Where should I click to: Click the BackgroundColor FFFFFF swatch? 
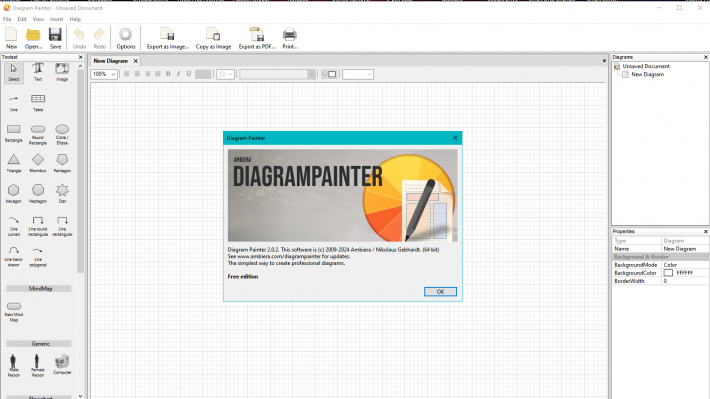tap(668, 273)
